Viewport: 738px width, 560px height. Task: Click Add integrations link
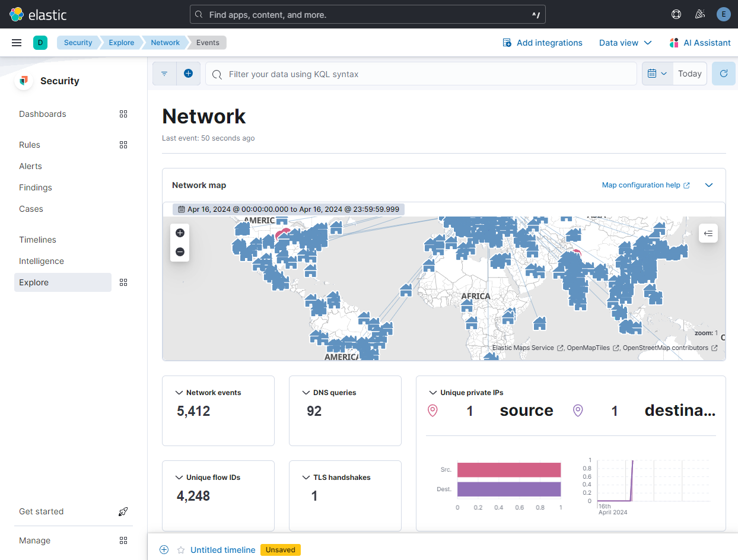coord(542,43)
